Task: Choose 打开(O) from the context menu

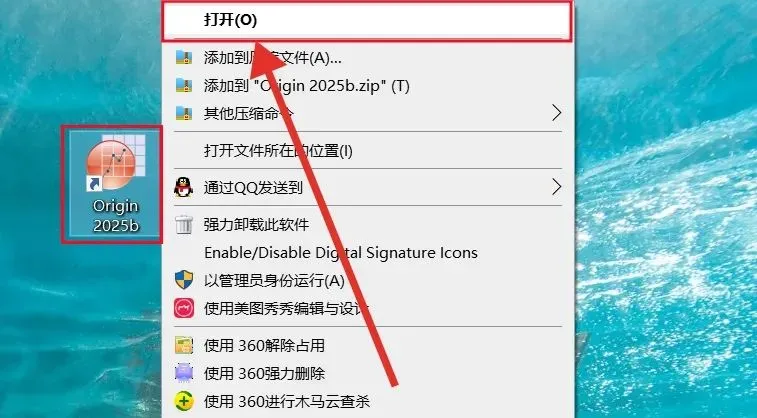Action: pos(367,20)
